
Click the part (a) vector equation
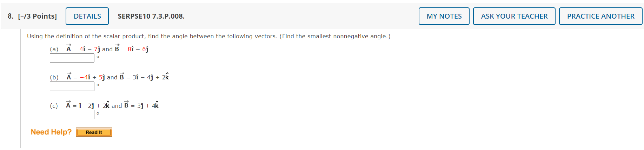pos(107,49)
